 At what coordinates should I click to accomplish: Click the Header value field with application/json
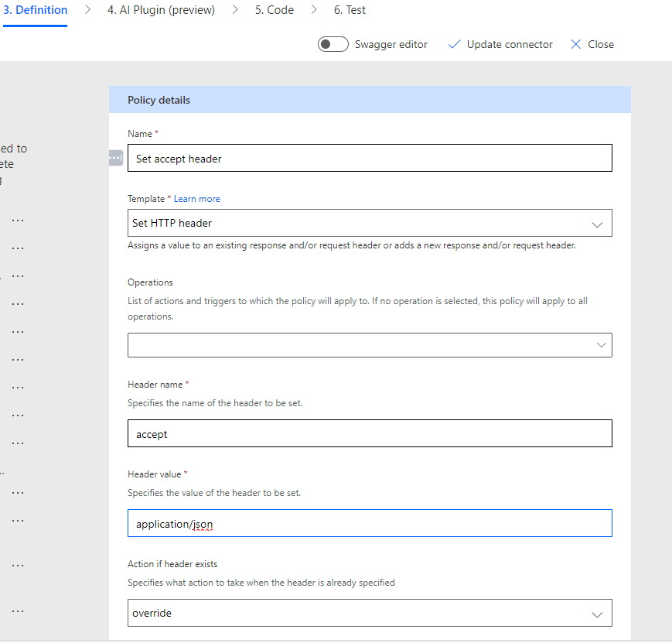click(x=369, y=523)
